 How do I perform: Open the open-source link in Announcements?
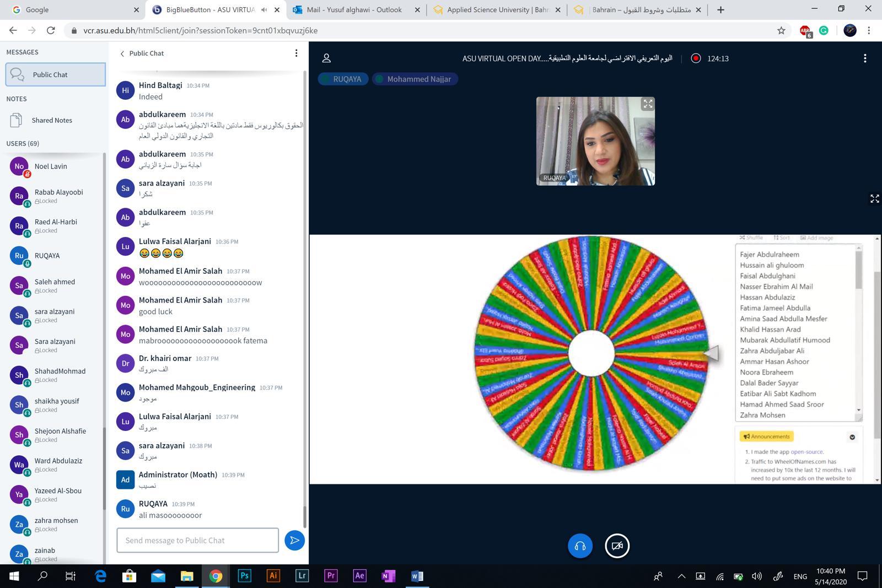807,452
